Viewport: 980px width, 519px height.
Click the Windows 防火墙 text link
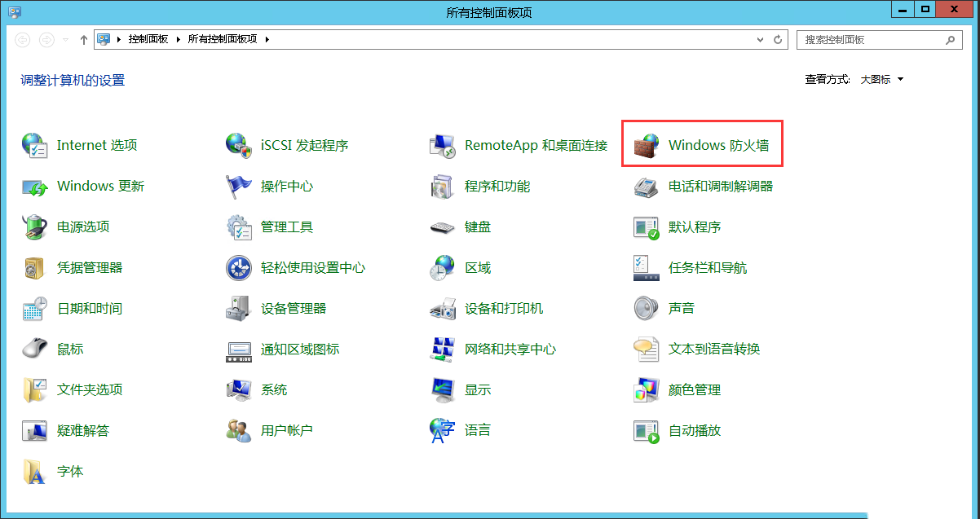pyautogui.click(x=718, y=145)
